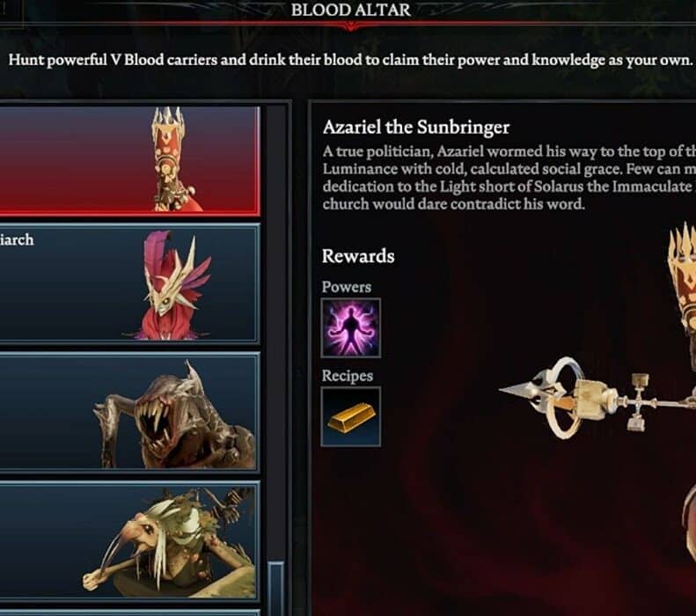Click the Hunt powerful V Blood carriers text
This screenshot has width=696, height=616.
[351, 60]
